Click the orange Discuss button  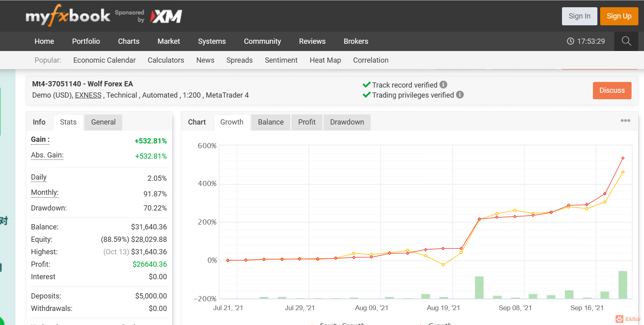(x=612, y=90)
